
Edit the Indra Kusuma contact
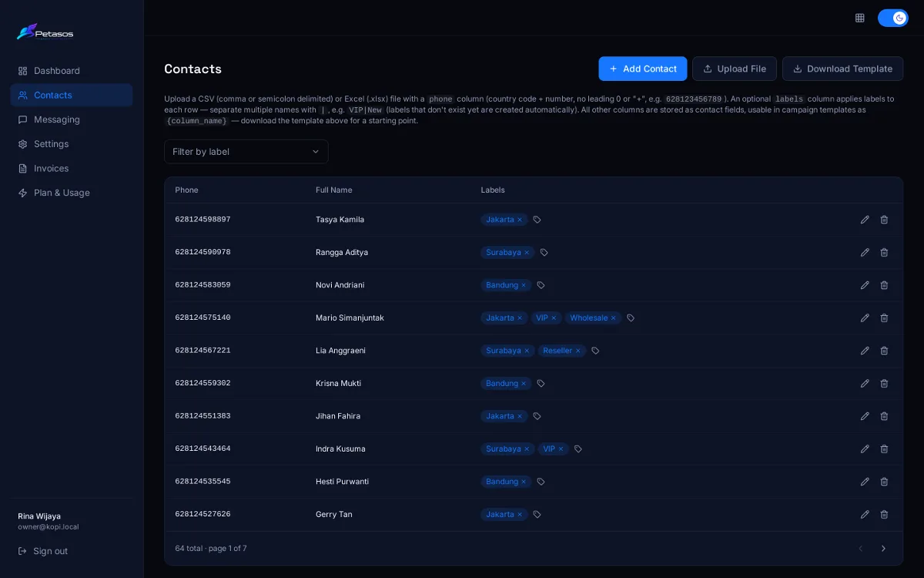(865, 449)
